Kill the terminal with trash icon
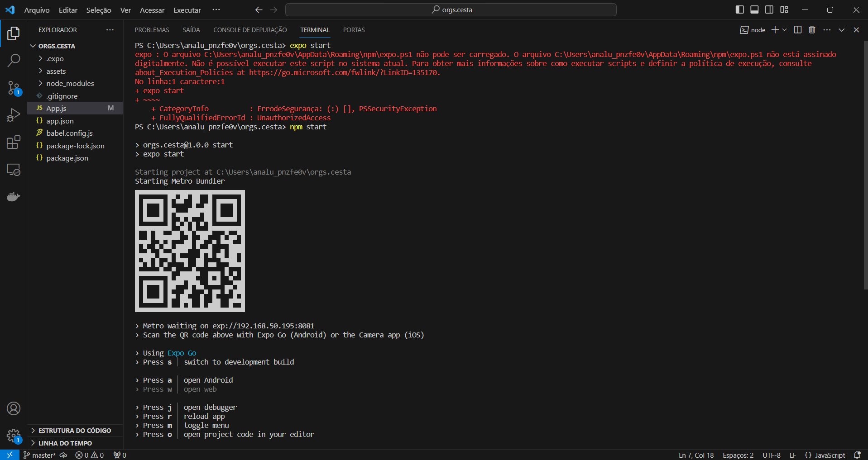The image size is (868, 460). click(812, 30)
